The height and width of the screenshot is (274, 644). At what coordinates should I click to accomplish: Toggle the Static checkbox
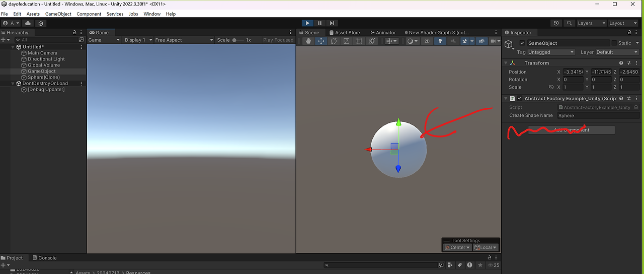[614, 43]
